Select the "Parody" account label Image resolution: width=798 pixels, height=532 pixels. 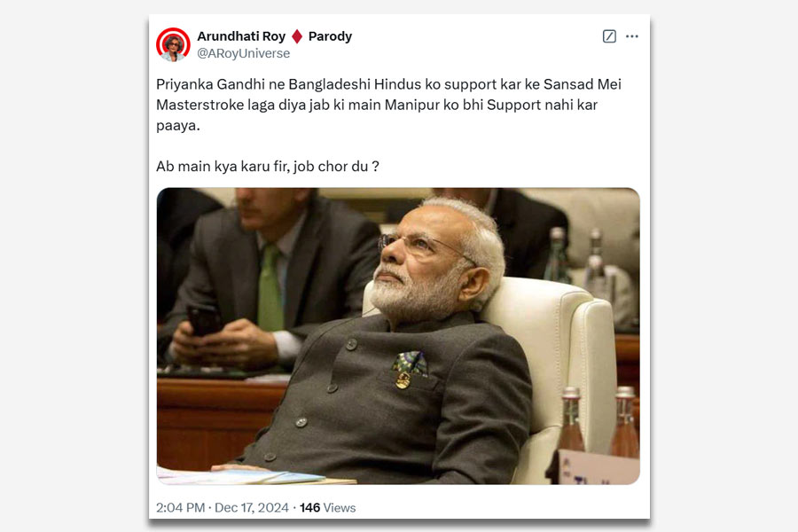pyautogui.click(x=330, y=36)
